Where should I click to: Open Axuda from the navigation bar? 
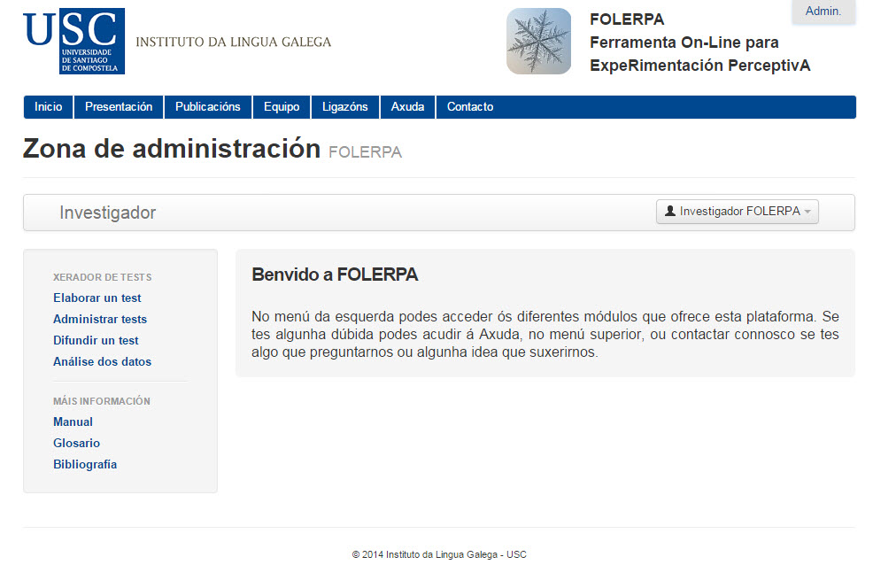(x=407, y=107)
